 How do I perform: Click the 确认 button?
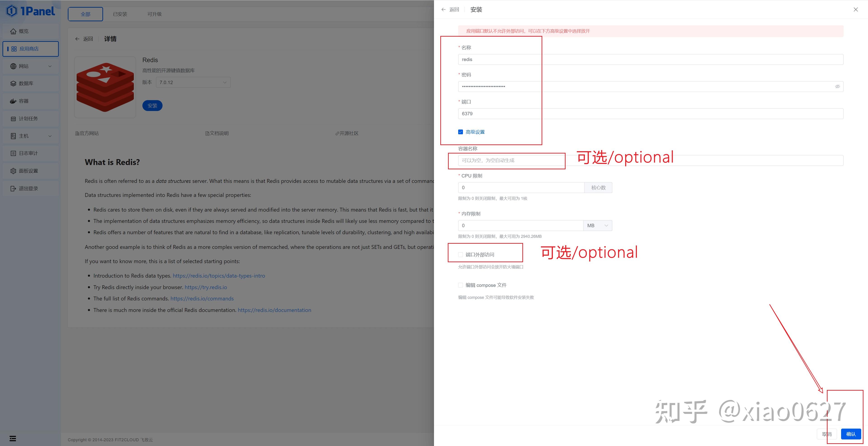(851, 434)
